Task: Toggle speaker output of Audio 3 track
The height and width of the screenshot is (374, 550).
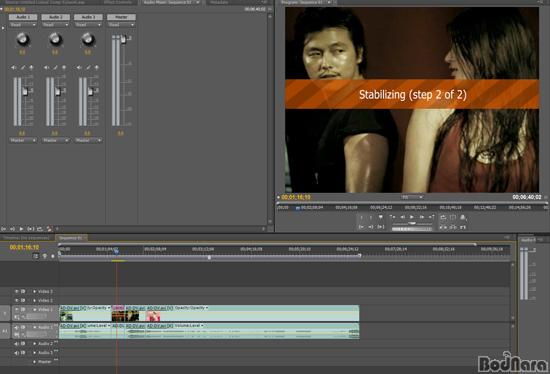Action: click(16, 353)
